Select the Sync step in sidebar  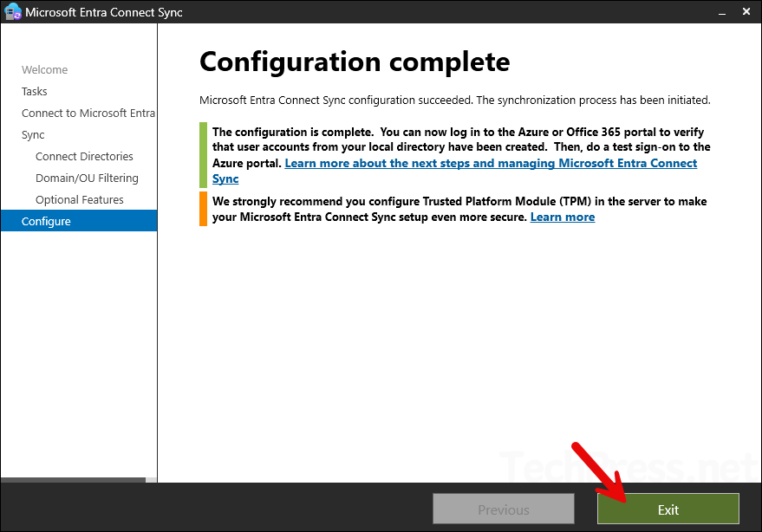33,134
